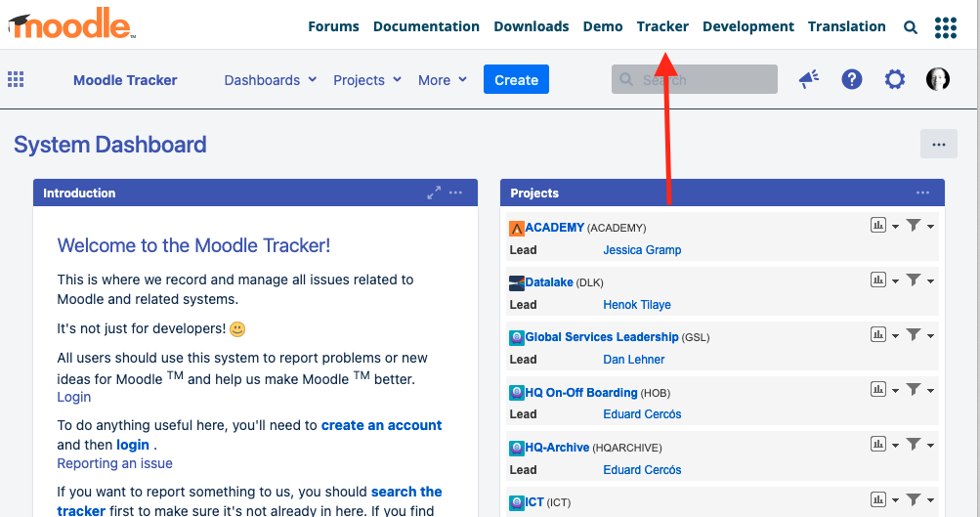Open filter funnel icon for ACADEMY
The height and width of the screenshot is (517, 980).
pos(914,225)
